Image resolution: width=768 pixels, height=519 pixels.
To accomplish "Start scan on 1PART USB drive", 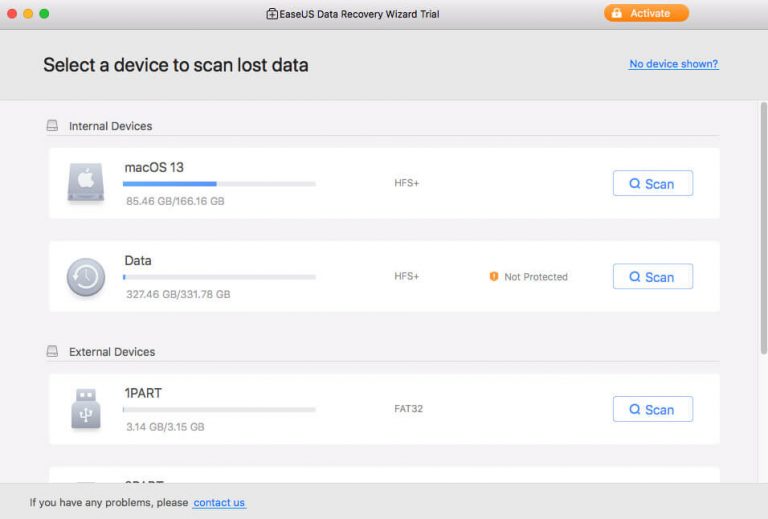I will click(652, 409).
